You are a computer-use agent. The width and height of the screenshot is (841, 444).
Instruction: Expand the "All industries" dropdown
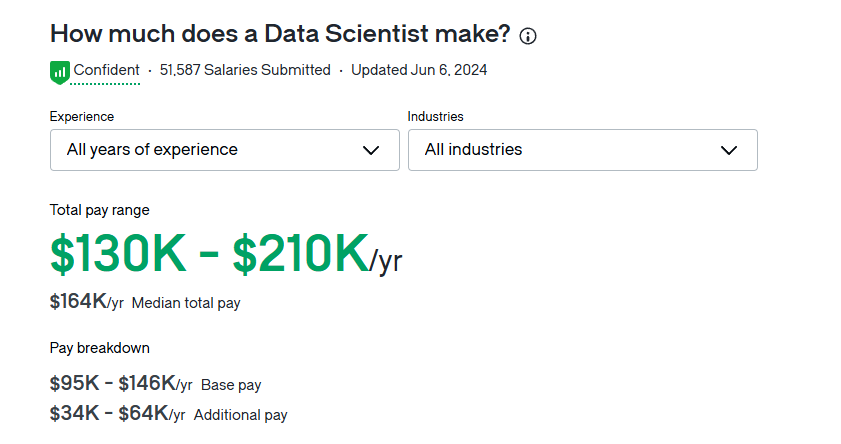click(x=582, y=150)
